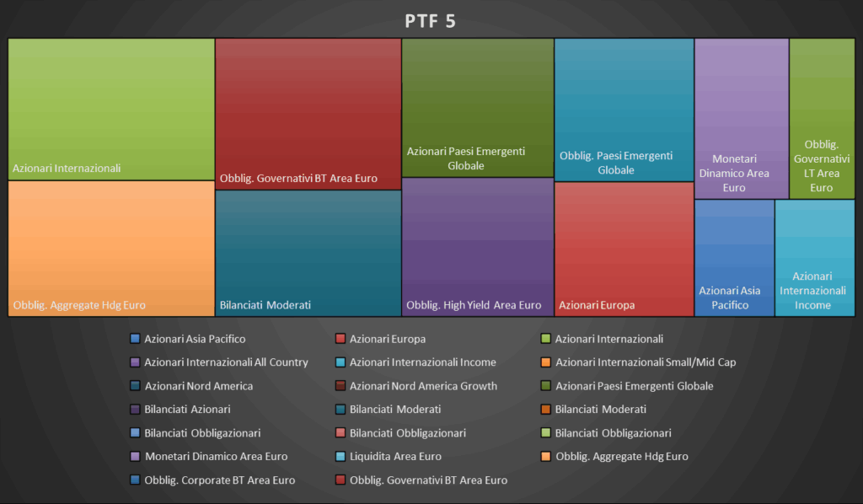Click the Azionari Asia Pacifico treemap tile
Viewport: 863px width, 504px height.
pos(734,258)
